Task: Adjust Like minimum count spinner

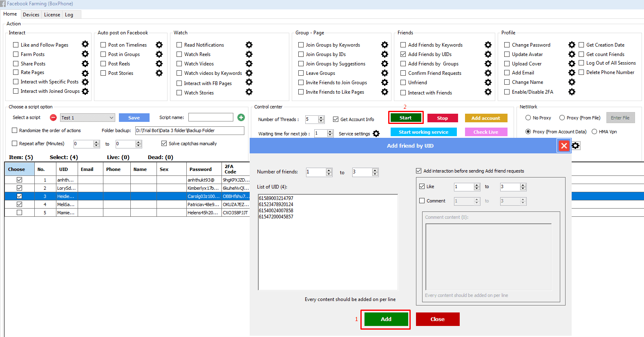Action: click(x=476, y=187)
